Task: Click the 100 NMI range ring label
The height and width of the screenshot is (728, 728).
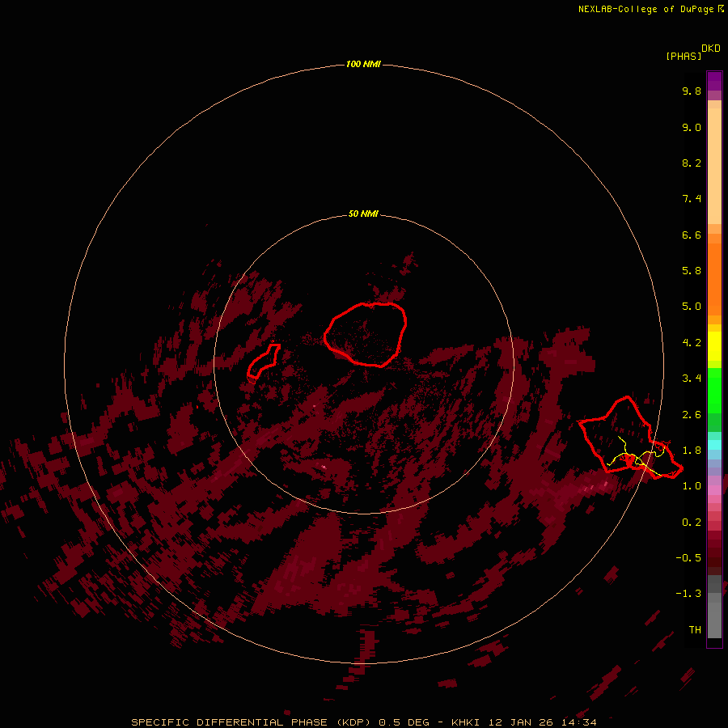Action: coord(363,64)
